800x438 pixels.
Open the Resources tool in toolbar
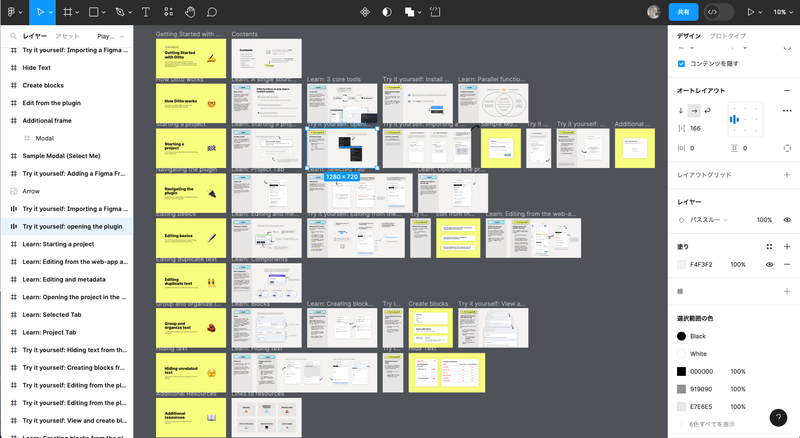click(168, 12)
